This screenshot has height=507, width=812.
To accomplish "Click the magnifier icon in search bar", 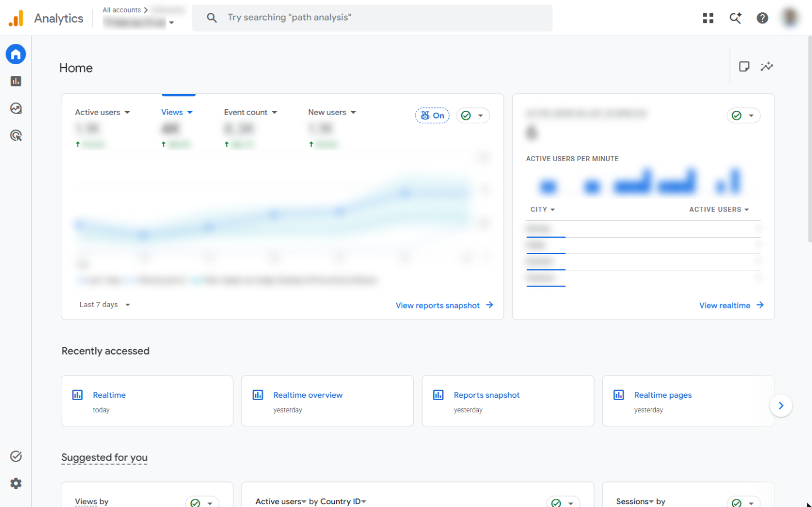I will pos(212,18).
